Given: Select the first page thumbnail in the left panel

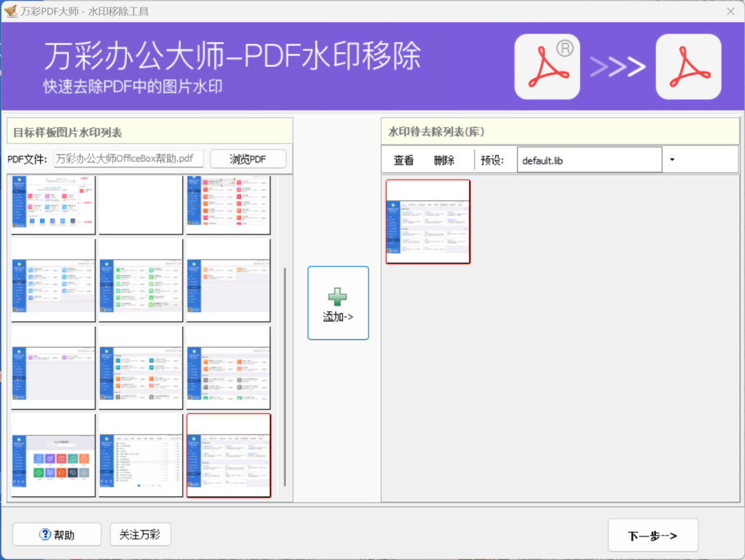Looking at the screenshot, I should [x=52, y=204].
